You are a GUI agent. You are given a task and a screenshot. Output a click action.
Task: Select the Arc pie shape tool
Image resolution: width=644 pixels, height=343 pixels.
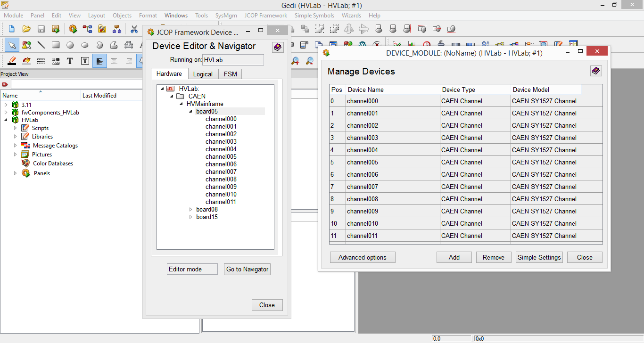(99, 45)
